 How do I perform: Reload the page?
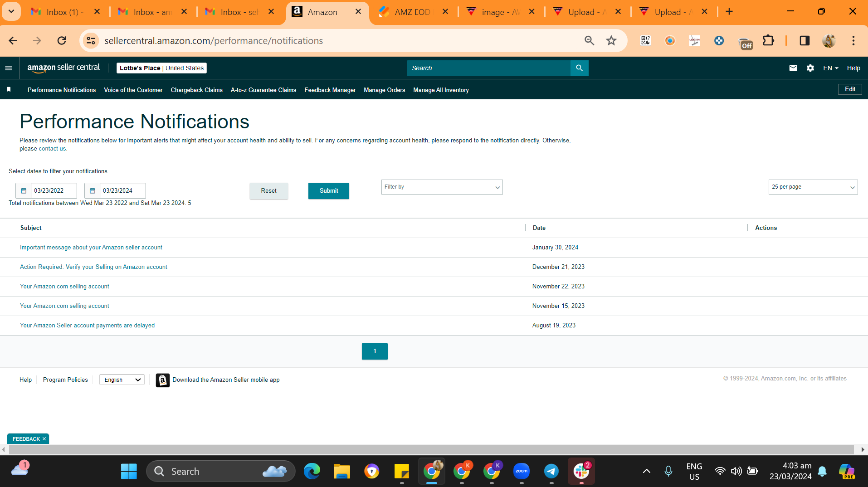coord(62,41)
